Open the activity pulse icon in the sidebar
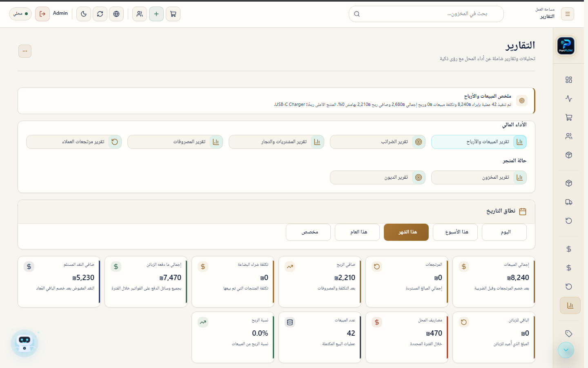This screenshot has width=588, height=368. tap(569, 99)
